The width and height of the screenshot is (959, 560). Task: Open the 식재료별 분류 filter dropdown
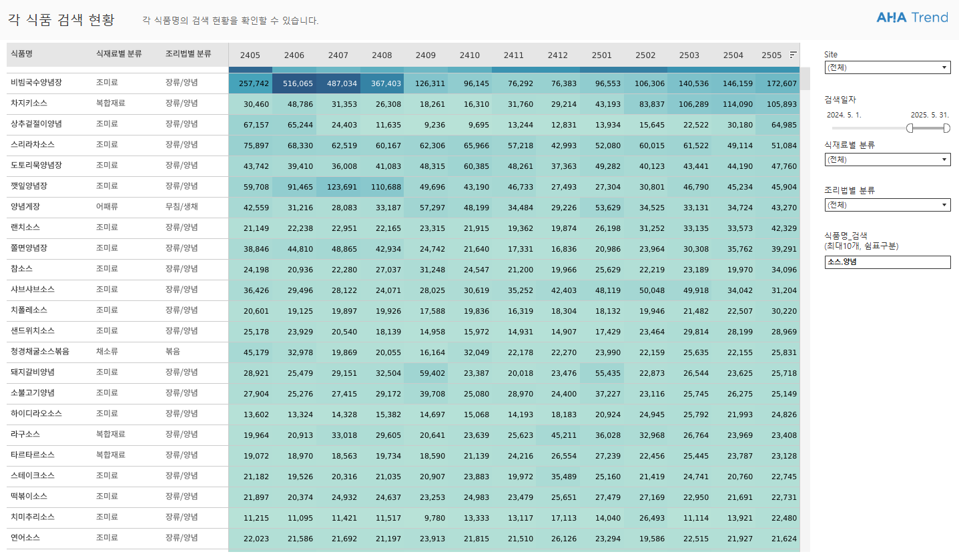(888, 160)
